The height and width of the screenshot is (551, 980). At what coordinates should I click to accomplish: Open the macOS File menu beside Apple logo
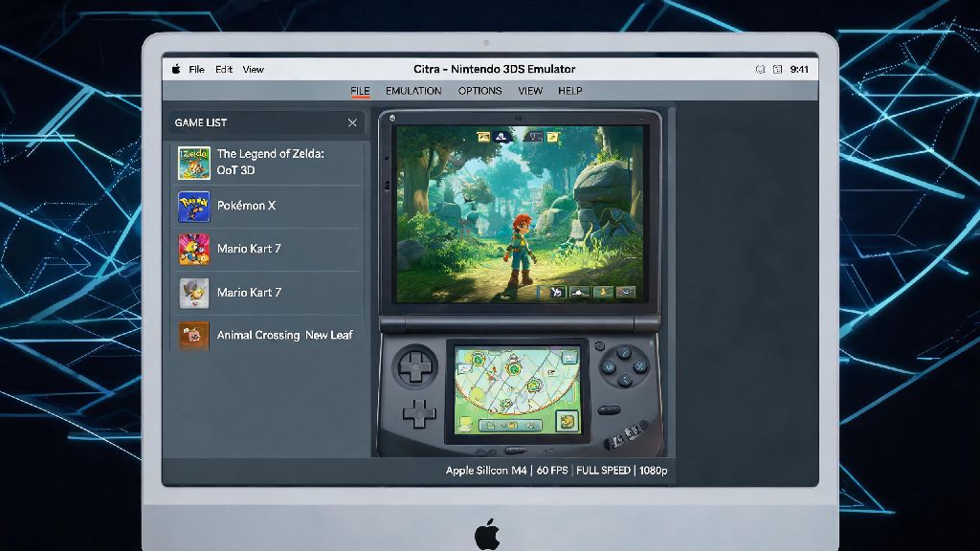[196, 69]
